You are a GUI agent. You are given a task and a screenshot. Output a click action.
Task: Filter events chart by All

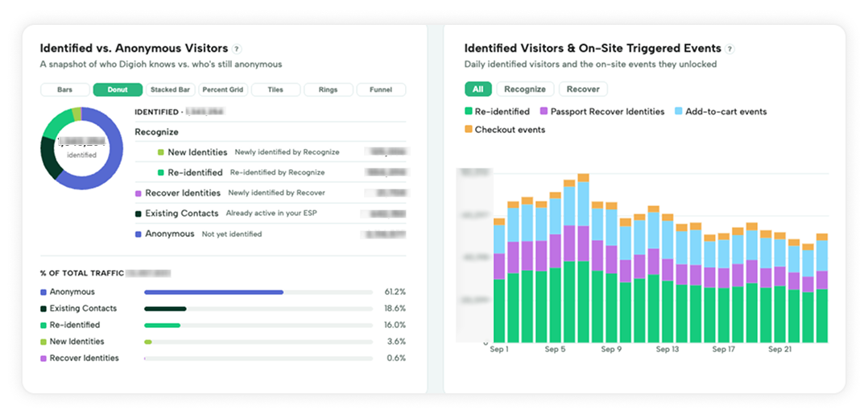point(477,89)
